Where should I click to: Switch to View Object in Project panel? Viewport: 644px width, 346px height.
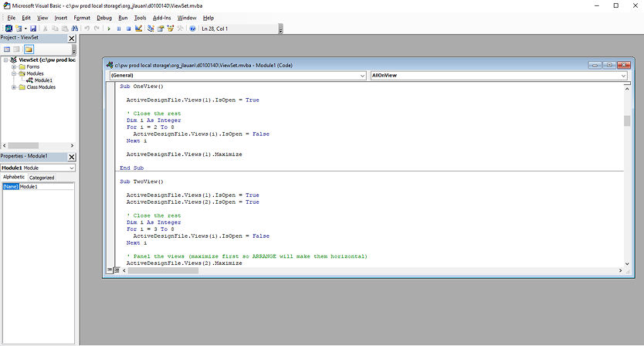(17, 49)
